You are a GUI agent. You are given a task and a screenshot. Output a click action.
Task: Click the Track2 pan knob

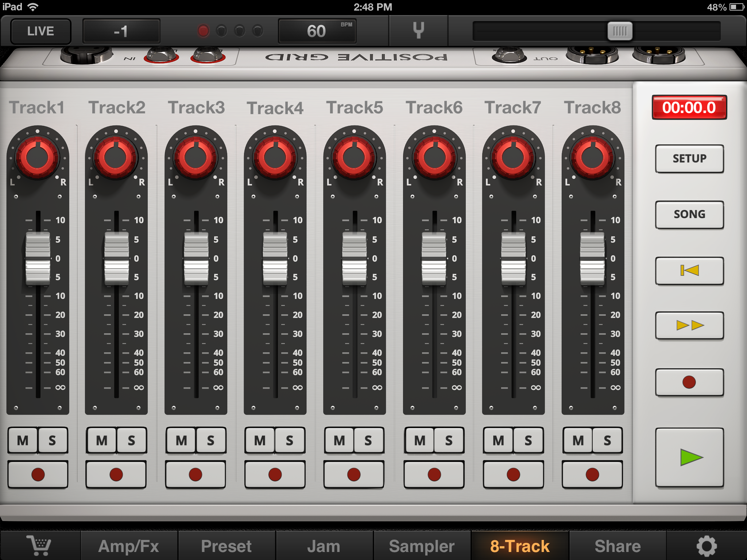tap(116, 157)
